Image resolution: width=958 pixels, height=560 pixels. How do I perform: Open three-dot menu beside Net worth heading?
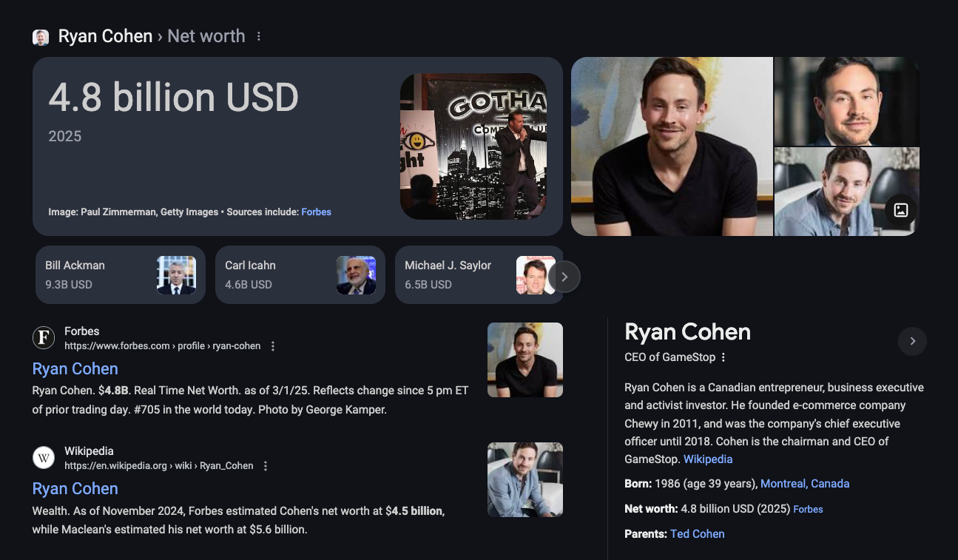258,36
